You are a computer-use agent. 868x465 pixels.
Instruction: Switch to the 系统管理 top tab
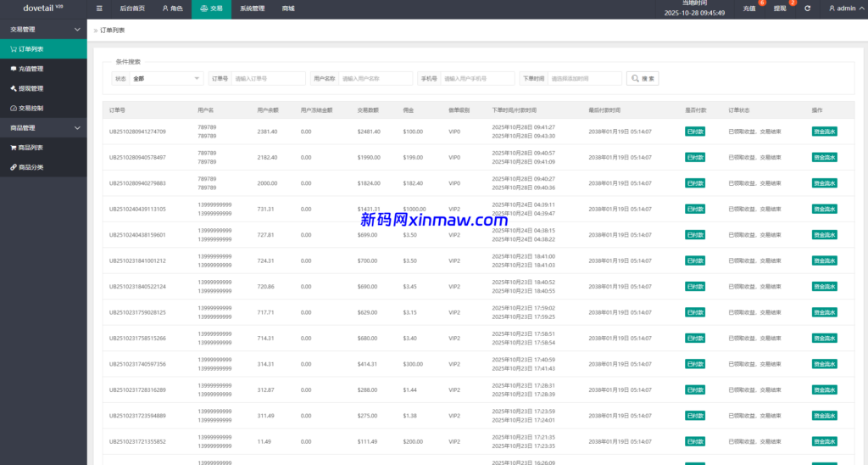point(252,8)
